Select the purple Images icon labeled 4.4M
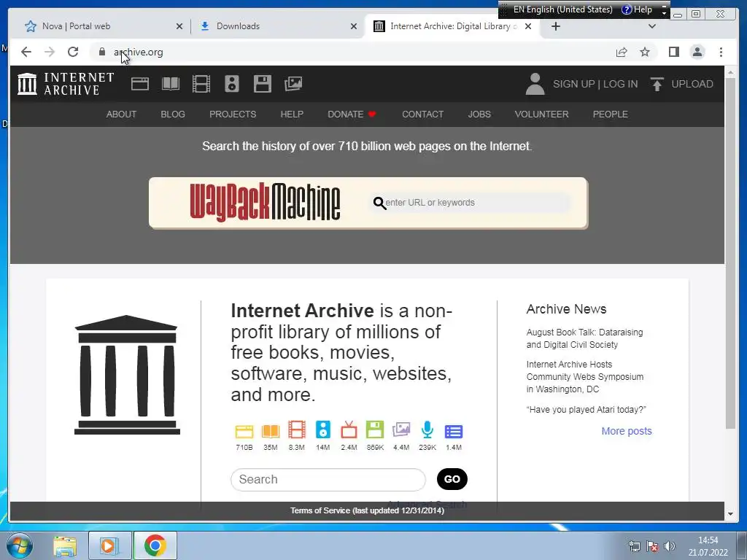The width and height of the screenshot is (747, 560). point(401,429)
